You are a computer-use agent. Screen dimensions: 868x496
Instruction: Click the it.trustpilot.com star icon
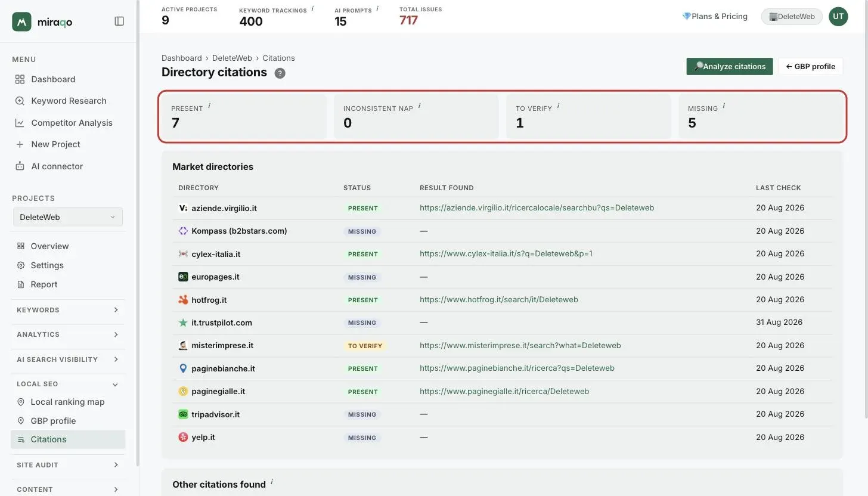[x=183, y=323]
